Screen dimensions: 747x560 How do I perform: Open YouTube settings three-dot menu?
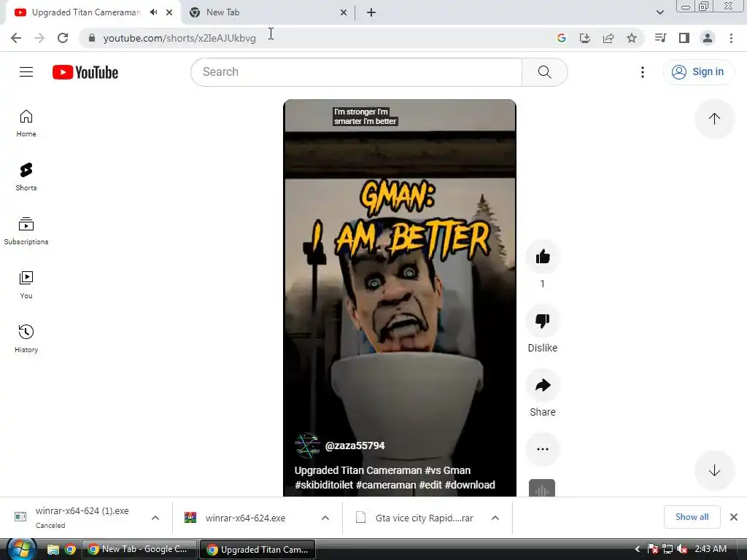(x=642, y=72)
